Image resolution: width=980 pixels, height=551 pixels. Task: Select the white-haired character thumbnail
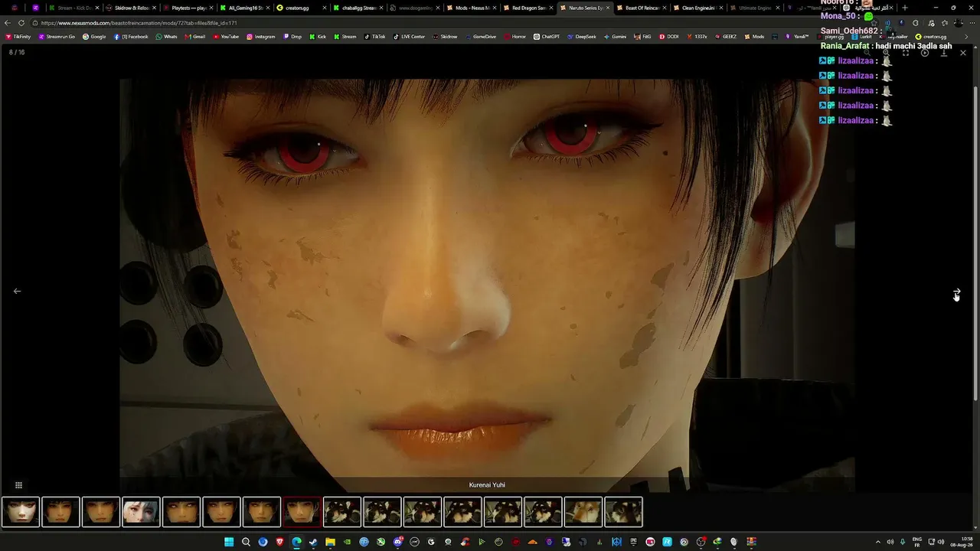click(x=141, y=512)
